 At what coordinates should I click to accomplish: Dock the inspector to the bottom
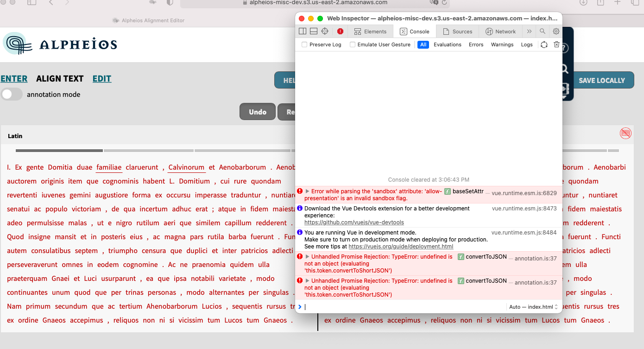[x=313, y=31]
